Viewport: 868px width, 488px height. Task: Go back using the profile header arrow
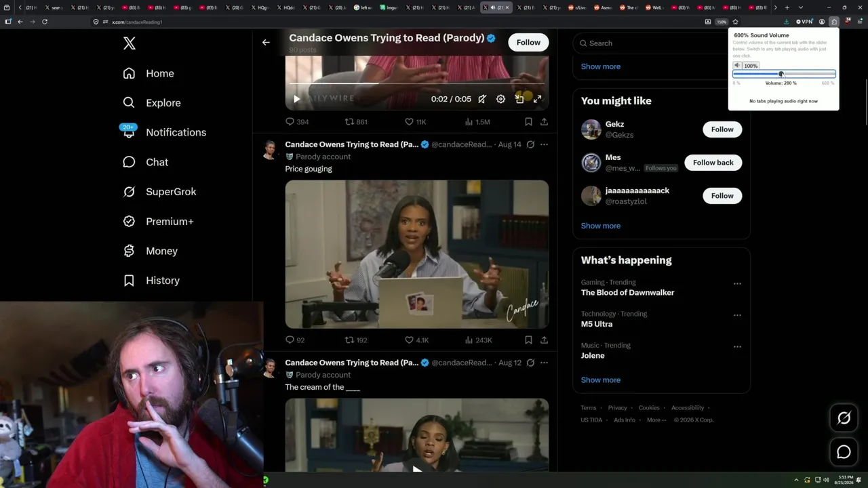pos(266,42)
